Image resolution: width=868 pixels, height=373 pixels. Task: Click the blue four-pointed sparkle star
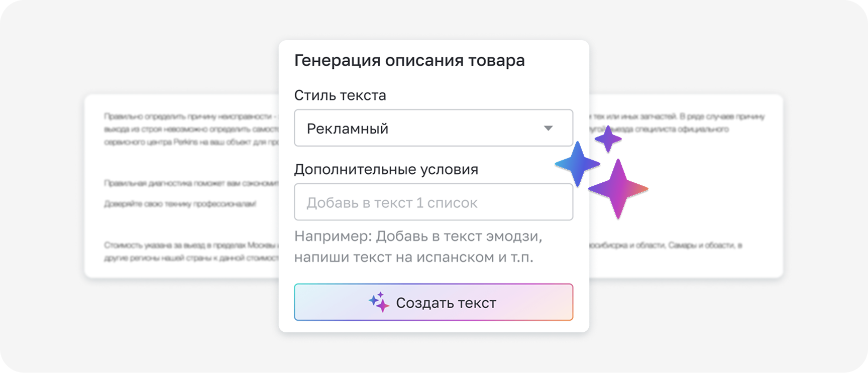[x=578, y=164]
